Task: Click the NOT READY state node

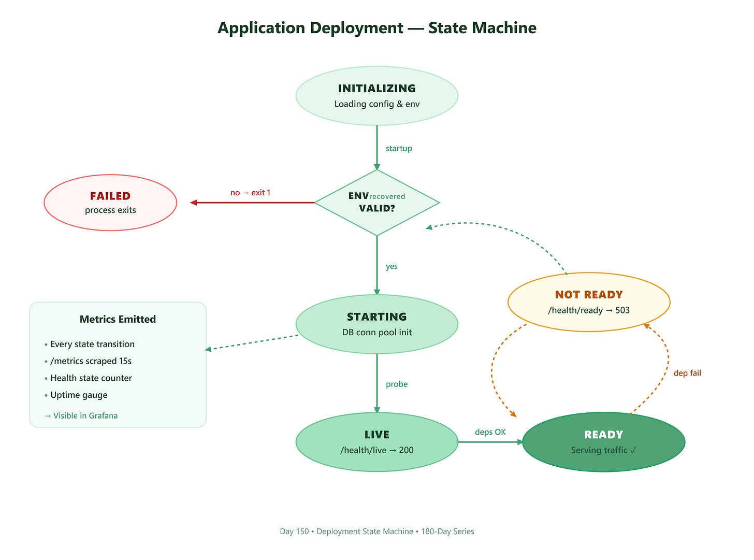Action: [589, 302]
